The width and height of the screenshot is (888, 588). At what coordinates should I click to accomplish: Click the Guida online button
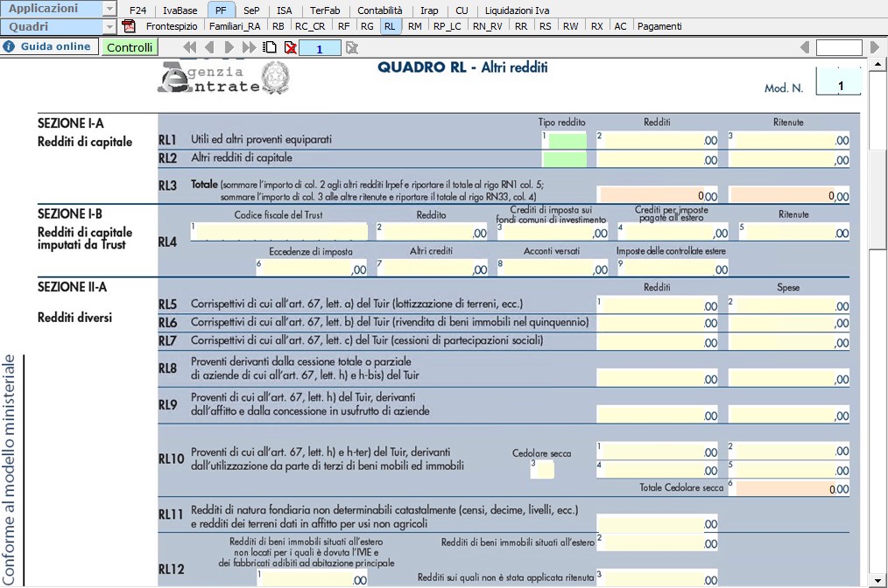pos(49,46)
